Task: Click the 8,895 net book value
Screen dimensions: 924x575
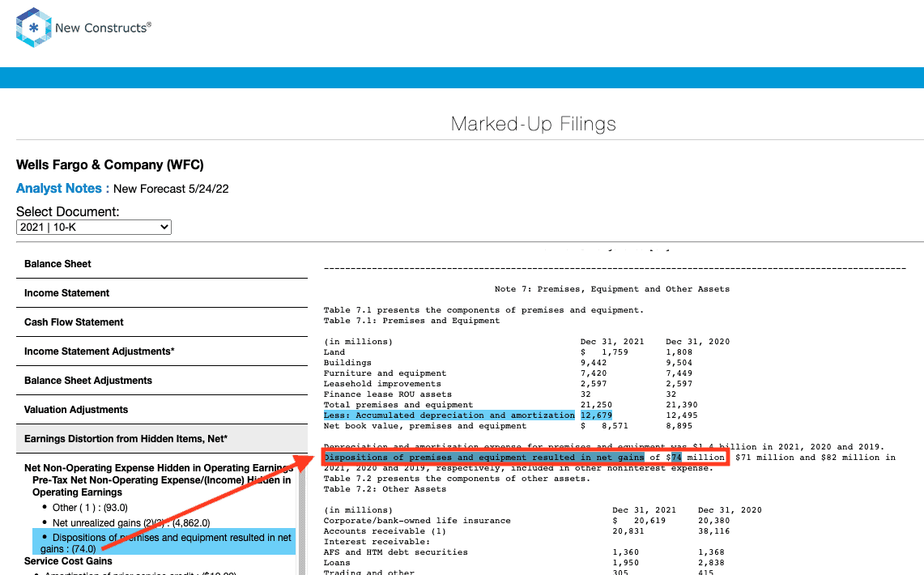Action: 679,426
